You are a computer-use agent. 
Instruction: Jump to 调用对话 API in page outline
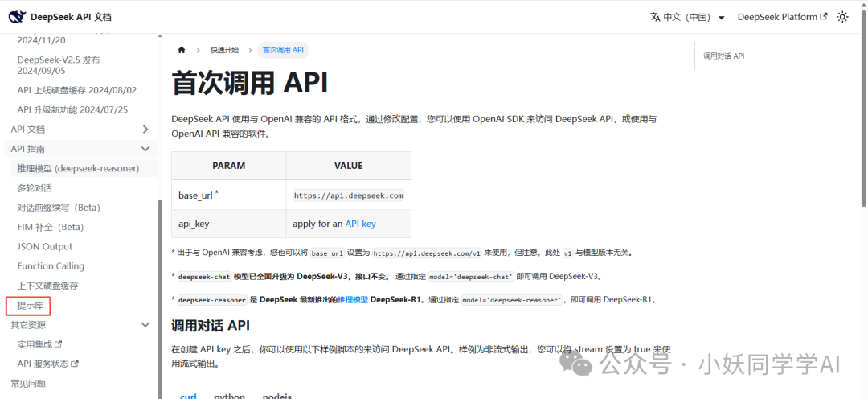pyautogui.click(x=723, y=56)
